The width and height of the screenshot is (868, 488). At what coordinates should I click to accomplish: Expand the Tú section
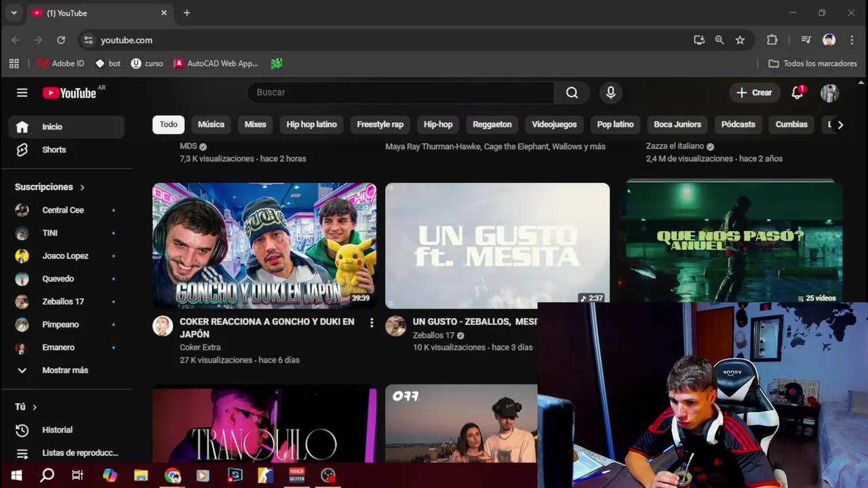[26, 407]
